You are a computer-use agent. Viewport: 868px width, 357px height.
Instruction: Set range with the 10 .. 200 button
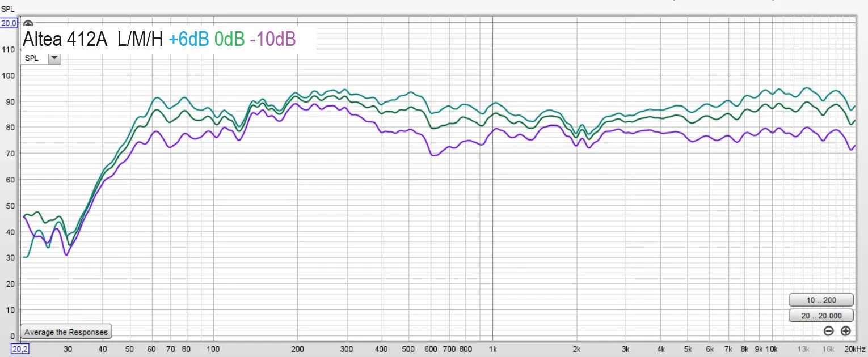click(821, 300)
